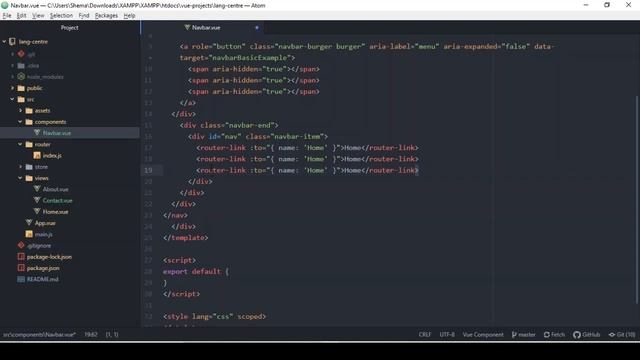
Task: Click the JS icon next to main.js
Action: [29, 234]
